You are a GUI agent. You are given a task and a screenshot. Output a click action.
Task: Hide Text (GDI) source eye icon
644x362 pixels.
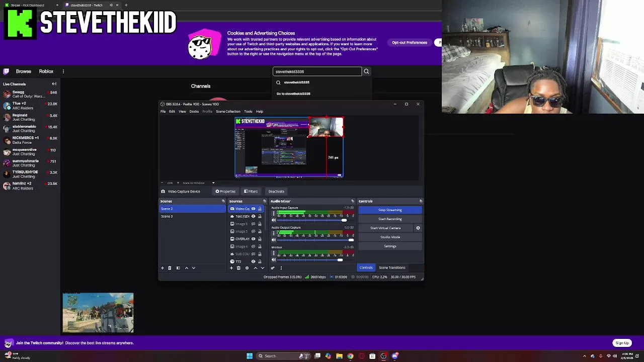253,216
